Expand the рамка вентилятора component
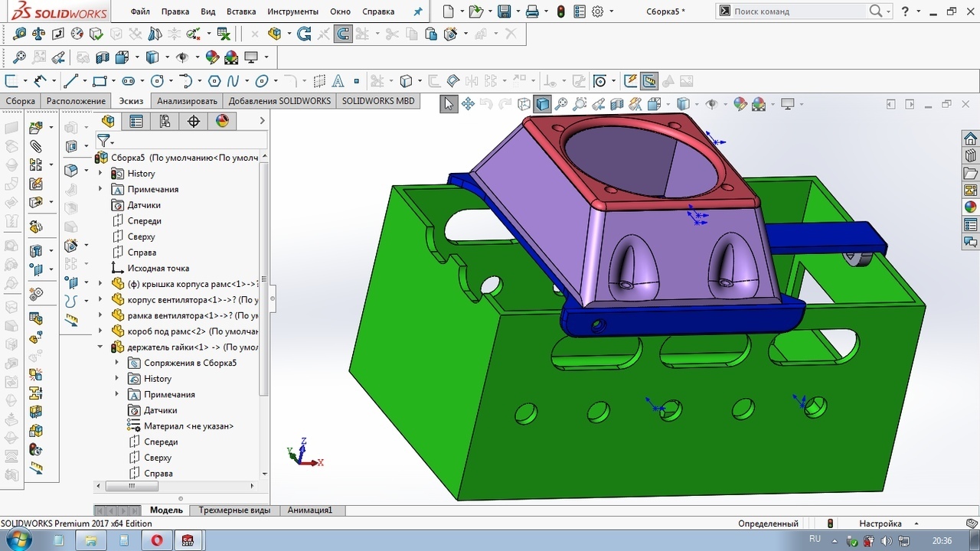This screenshot has width=980, height=551. [x=100, y=315]
